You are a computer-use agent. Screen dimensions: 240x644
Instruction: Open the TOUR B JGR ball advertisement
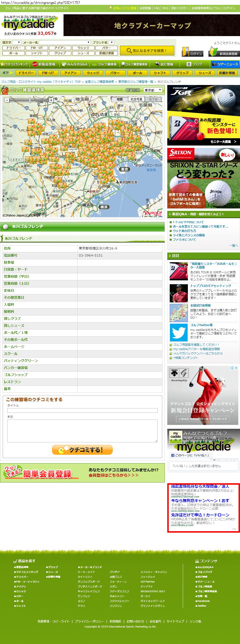(203, 115)
